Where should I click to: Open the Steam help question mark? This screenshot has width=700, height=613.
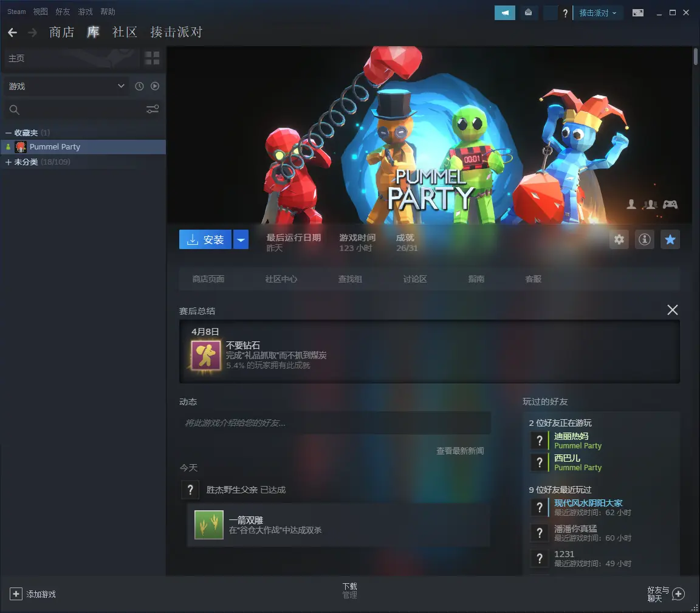565,13
